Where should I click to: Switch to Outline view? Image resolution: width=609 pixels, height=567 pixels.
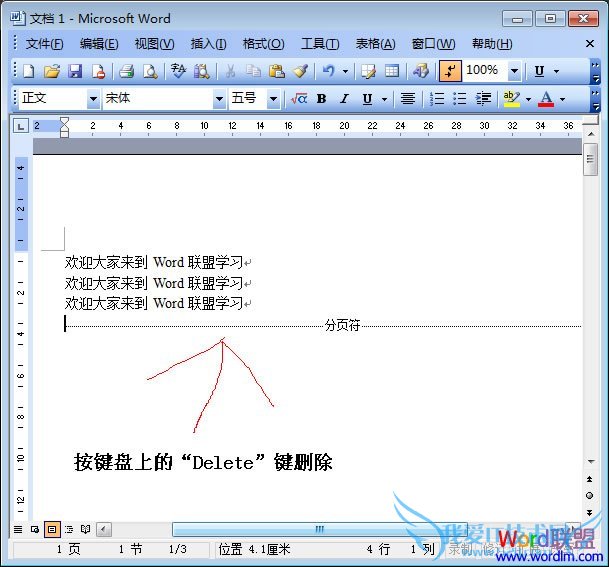69,529
